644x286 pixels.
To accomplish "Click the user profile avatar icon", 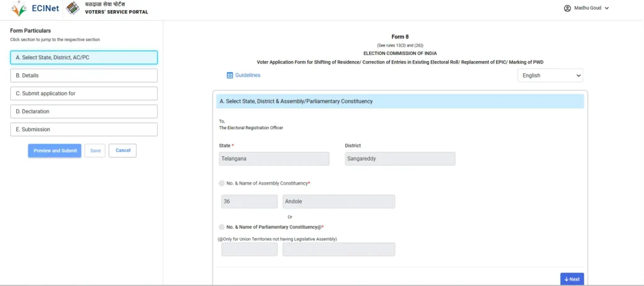I will click(x=567, y=8).
